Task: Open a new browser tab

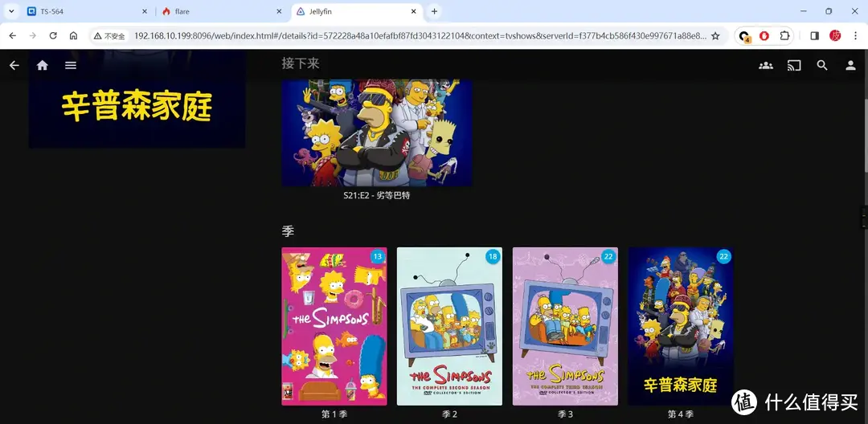Action: (x=434, y=11)
